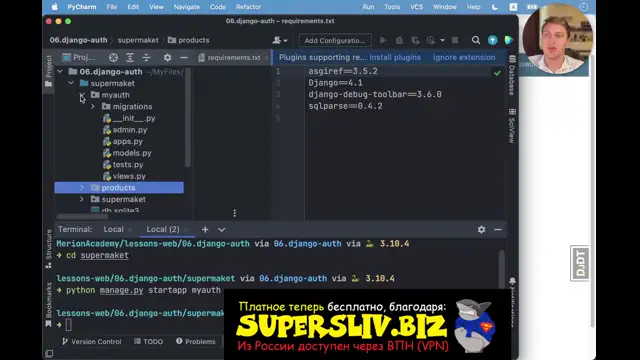Select views.py in project tree
640x360 pixels.
[124, 176]
